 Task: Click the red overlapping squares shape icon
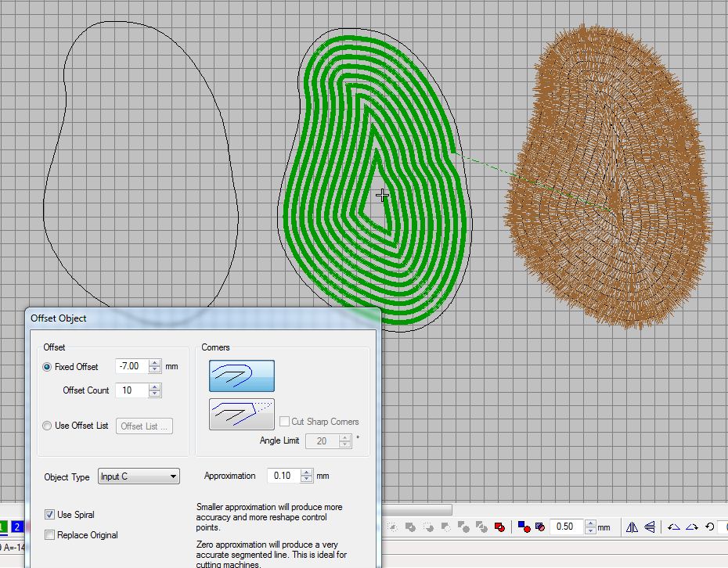pyautogui.click(x=499, y=527)
